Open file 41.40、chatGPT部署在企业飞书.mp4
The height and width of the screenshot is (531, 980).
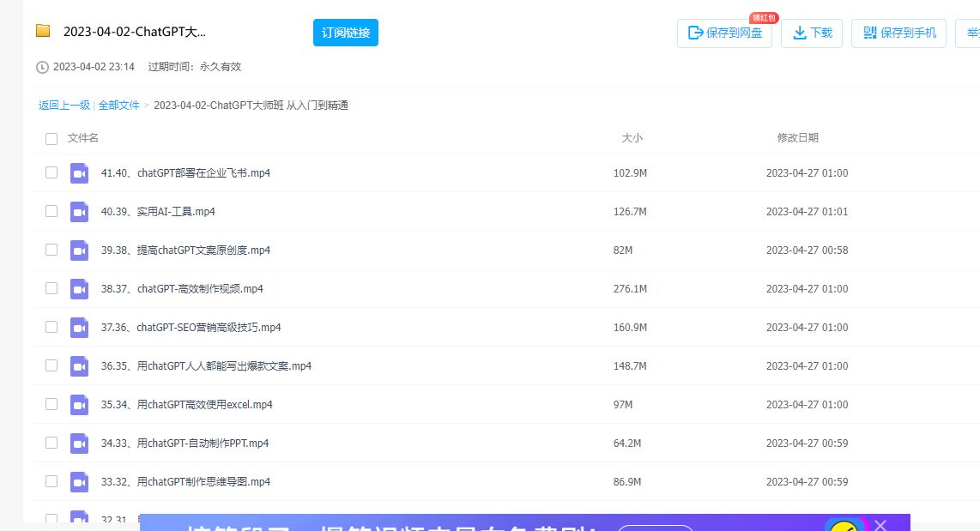click(185, 173)
